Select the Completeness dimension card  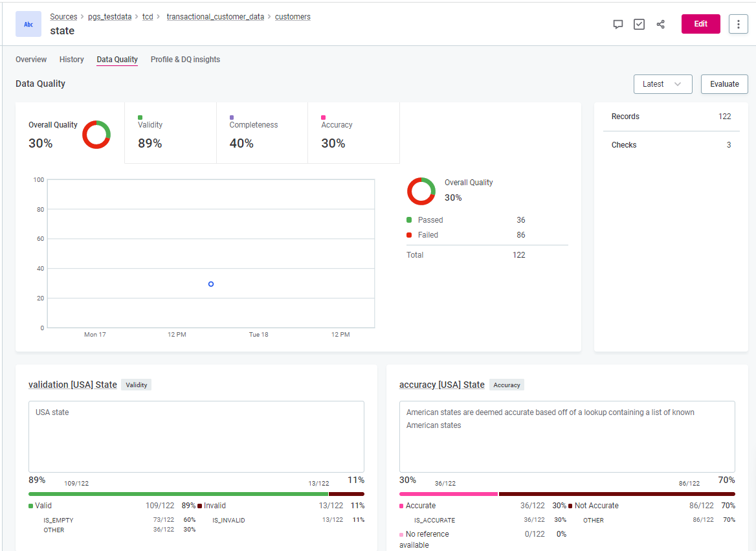pyautogui.click(x=261, y=133)
